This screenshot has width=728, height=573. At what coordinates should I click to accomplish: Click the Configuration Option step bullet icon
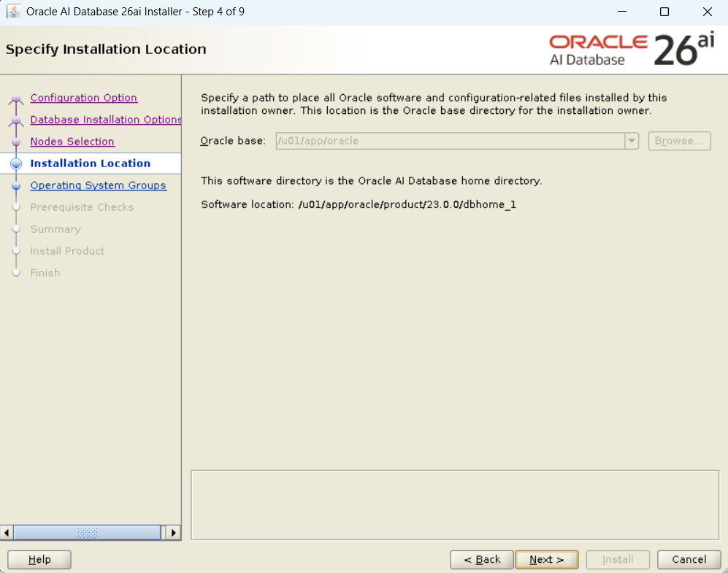tap(16, 99)
